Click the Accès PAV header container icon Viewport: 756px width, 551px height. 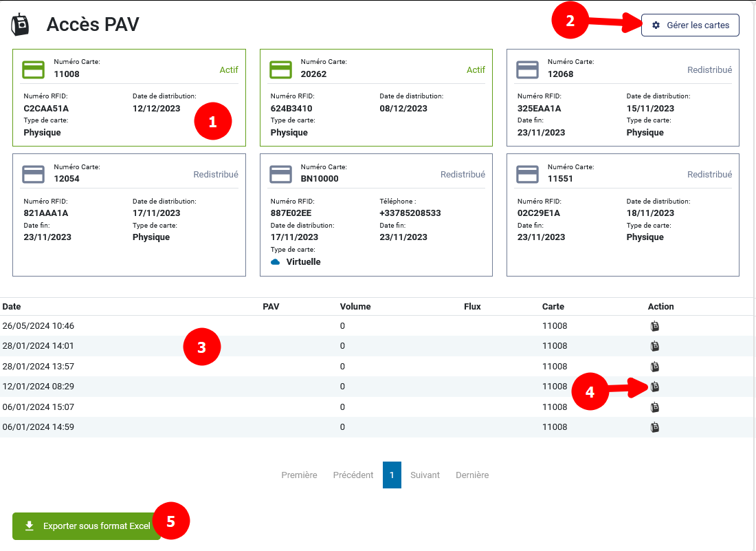(x=21, y=25)
